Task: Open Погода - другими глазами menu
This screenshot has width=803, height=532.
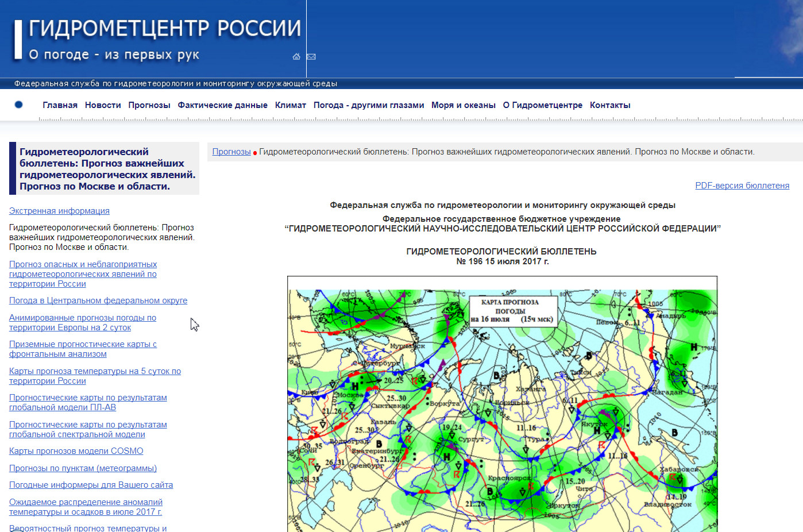Action: [369, 105]
